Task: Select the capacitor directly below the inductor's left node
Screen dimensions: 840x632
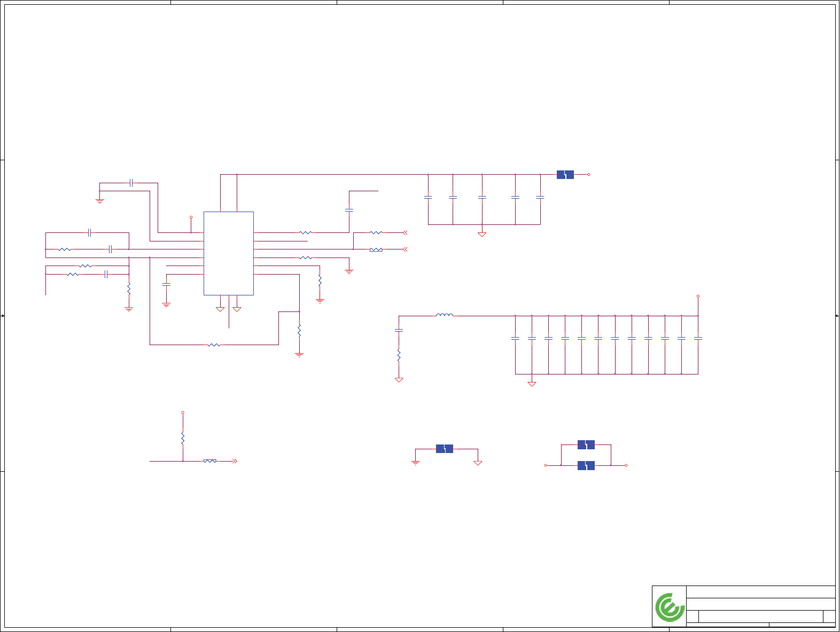Action: (399, 331)
